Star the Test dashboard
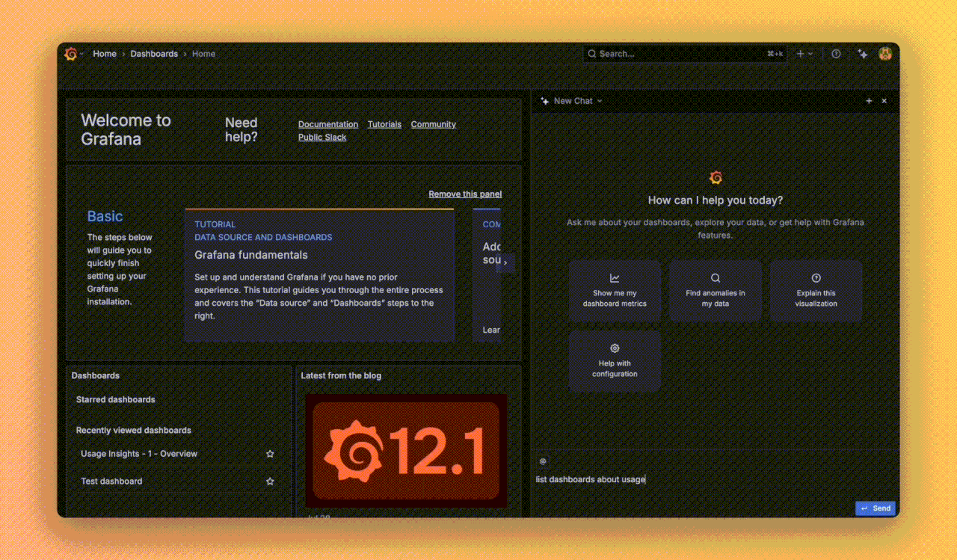957x560 pixels. (x=270, y=481)
